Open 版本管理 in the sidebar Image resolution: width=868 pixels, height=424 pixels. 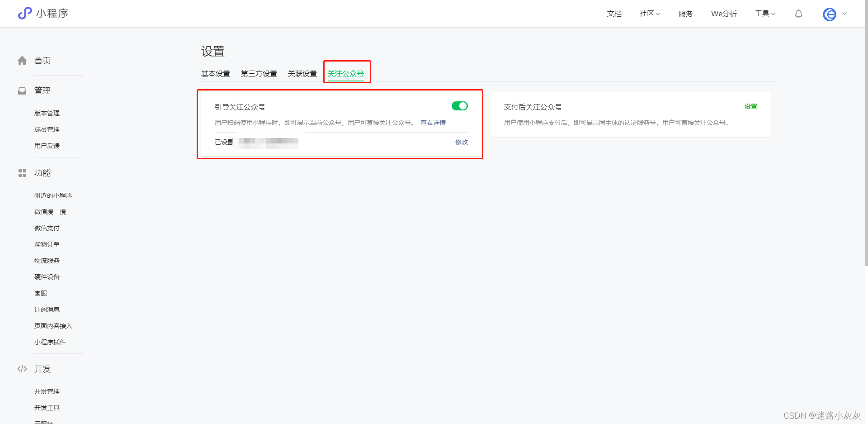coord(47,113)
